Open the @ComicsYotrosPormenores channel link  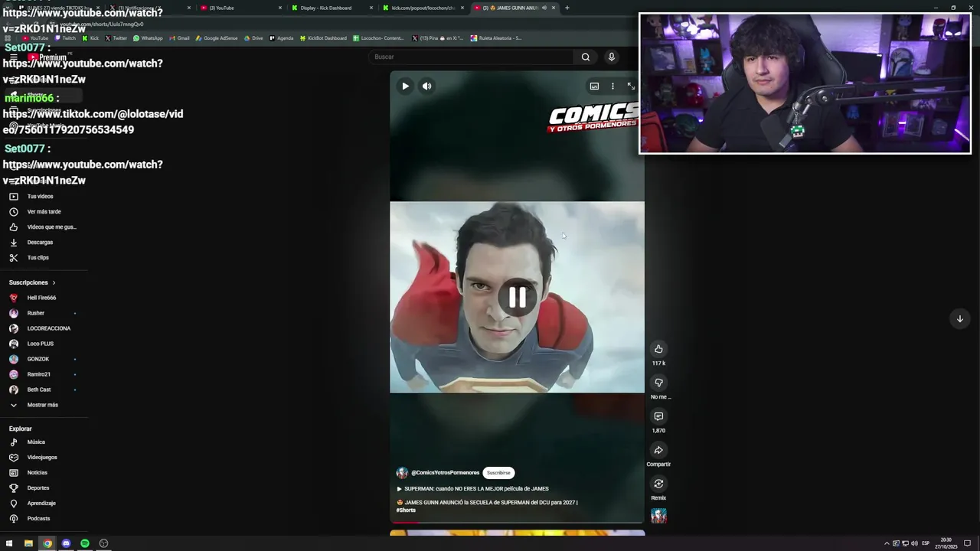pyautogui.click(x=445, y=473)
